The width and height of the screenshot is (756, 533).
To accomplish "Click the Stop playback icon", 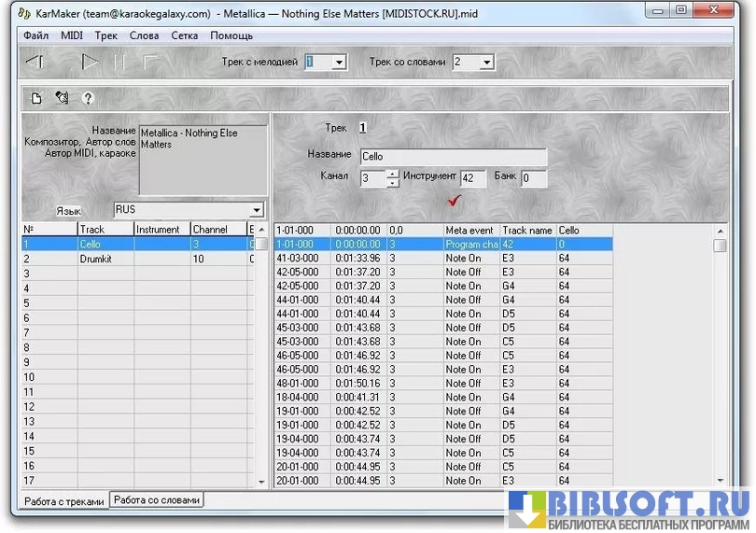I will click(x=150, y=63).
